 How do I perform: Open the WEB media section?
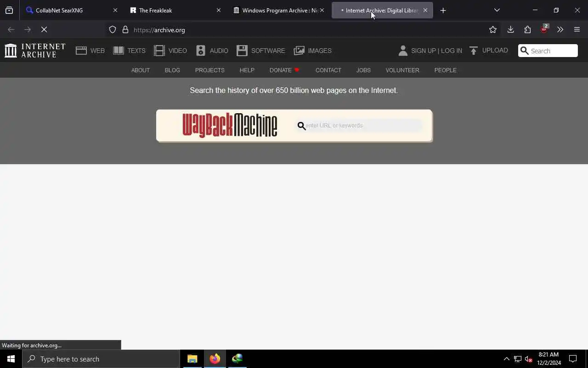point(90,51)
